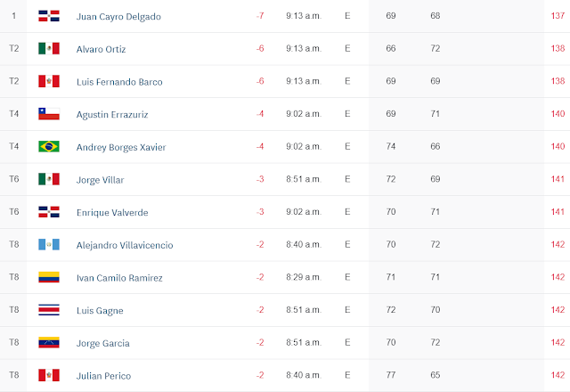The width and height of the screenshot is (570, 392).
Task: Select Luis Fernando Barco name link
Action: click(119, 82)
